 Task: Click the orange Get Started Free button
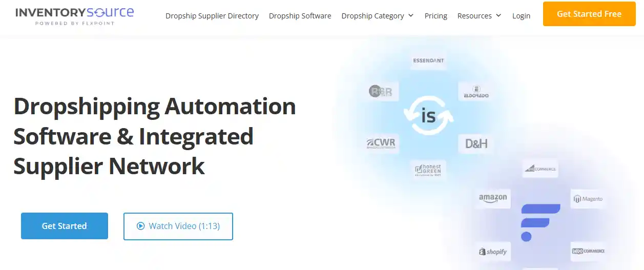[589, 14]
